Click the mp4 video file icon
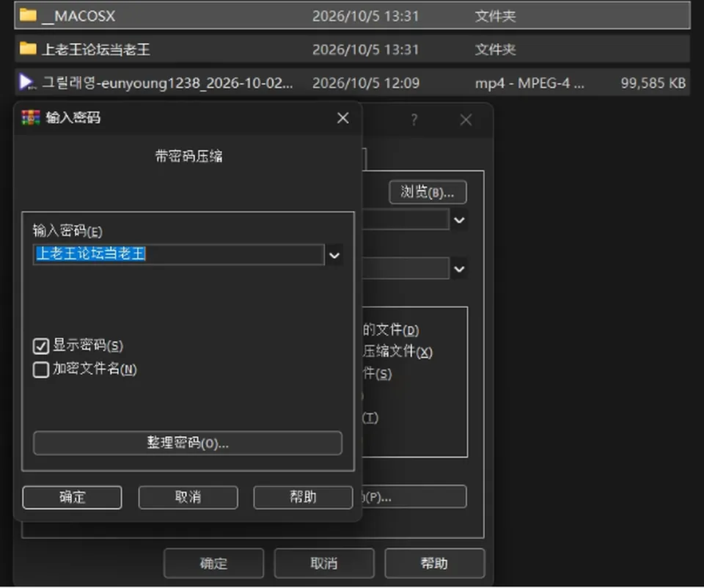The height and width of the screenshot is (588, 704). (27, 82)
